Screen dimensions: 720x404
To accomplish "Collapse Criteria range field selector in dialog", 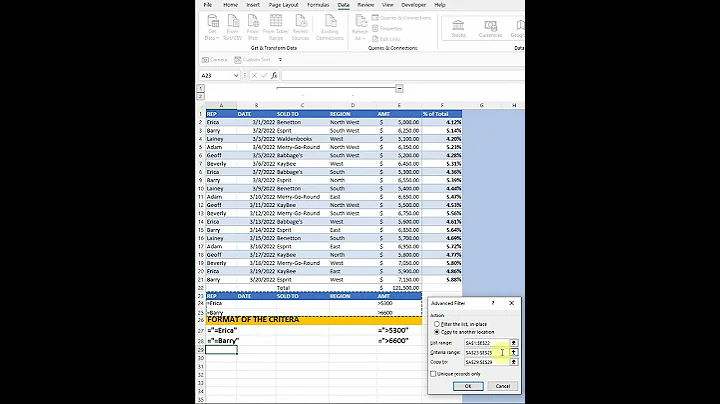I will point(514,353).
